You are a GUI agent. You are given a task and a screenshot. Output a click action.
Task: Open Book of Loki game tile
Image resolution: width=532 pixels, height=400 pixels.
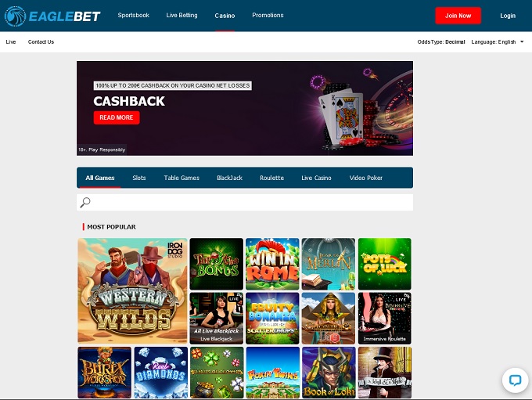coord(329,372)
